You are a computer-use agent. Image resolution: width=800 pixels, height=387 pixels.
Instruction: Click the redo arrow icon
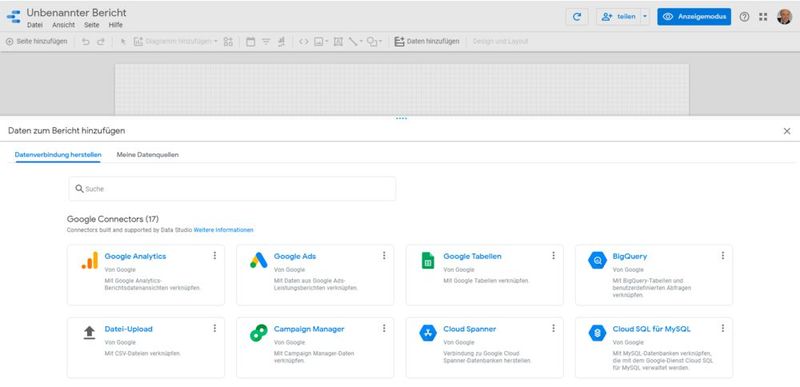point(101,42)
